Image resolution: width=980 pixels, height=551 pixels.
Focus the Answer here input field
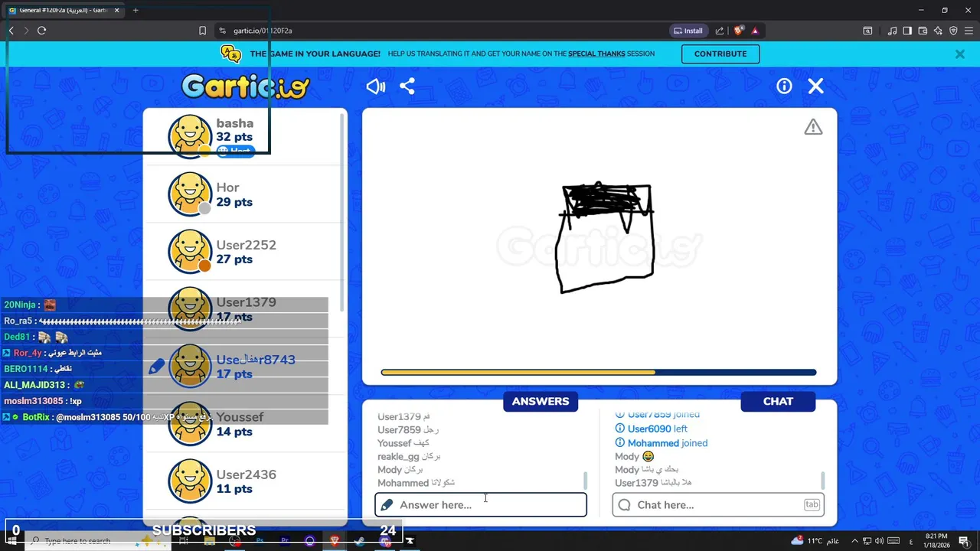point(481,504)
